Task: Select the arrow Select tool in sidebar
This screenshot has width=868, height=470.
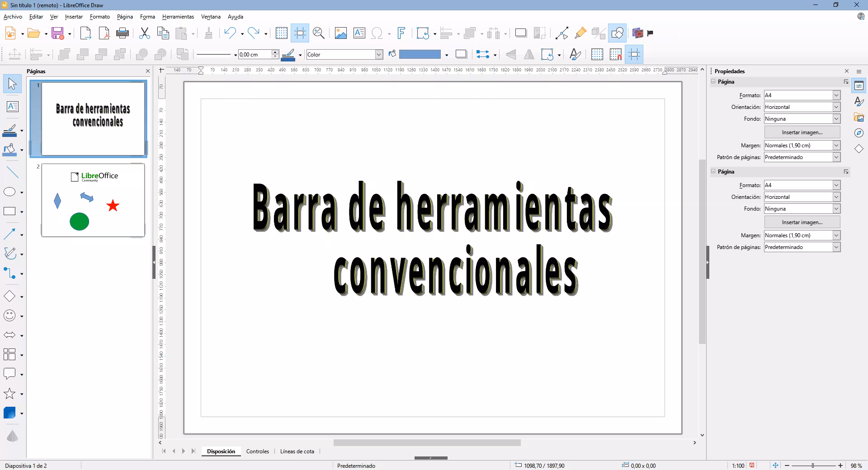Action: pyautogui.click(x=12, y=84)
